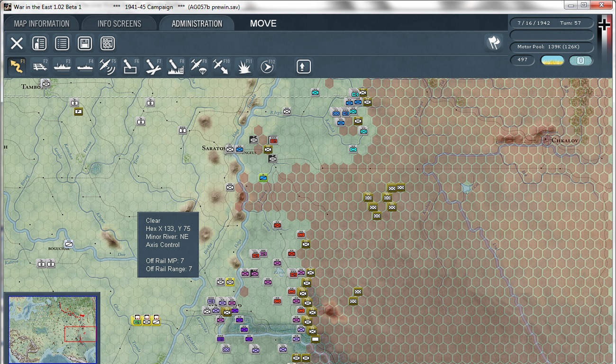This screenshot has height=364, width=616.
Task: Select the green unit counter east of Saratov
Action: (x=263, y=178)
